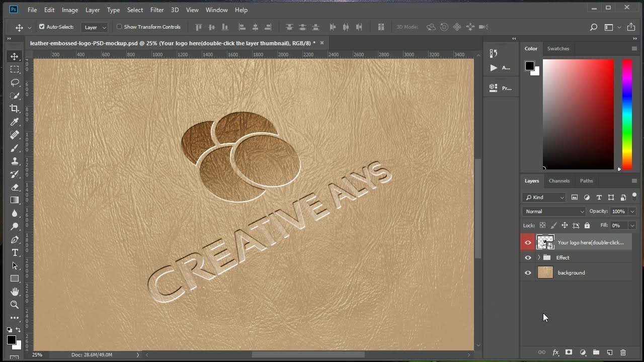The image size is (644, 362).
Task: Open the Normal blend mode dropdown
Action: click(554, 211)
